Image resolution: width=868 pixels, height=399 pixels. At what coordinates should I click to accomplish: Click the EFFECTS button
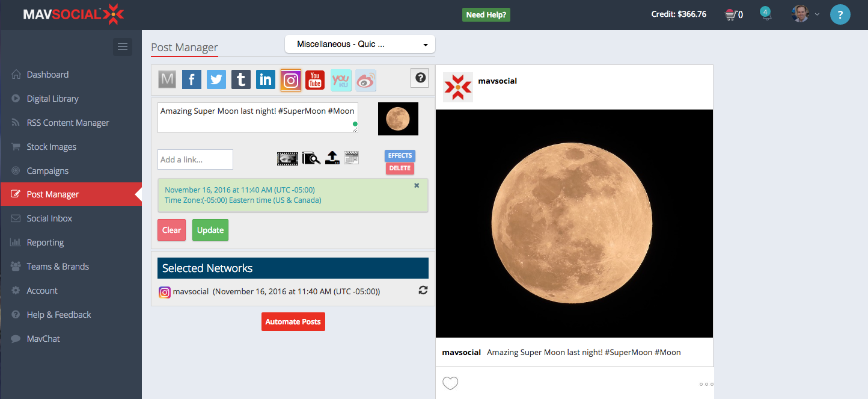(400, 156)
